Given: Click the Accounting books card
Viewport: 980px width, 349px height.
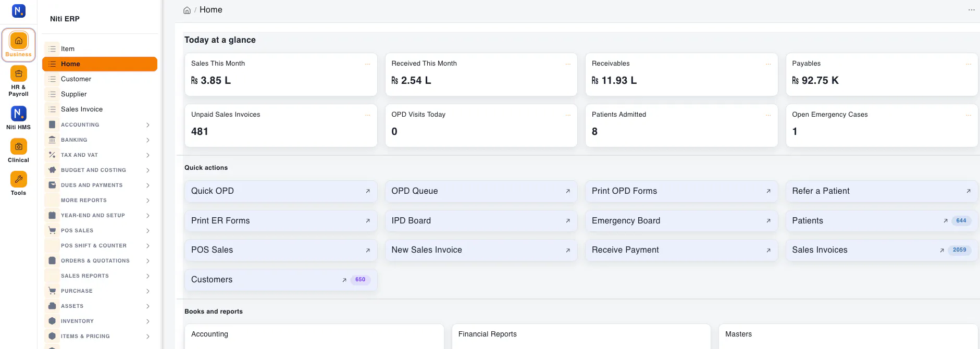Looking at the screenshot, I should [314, 336].
